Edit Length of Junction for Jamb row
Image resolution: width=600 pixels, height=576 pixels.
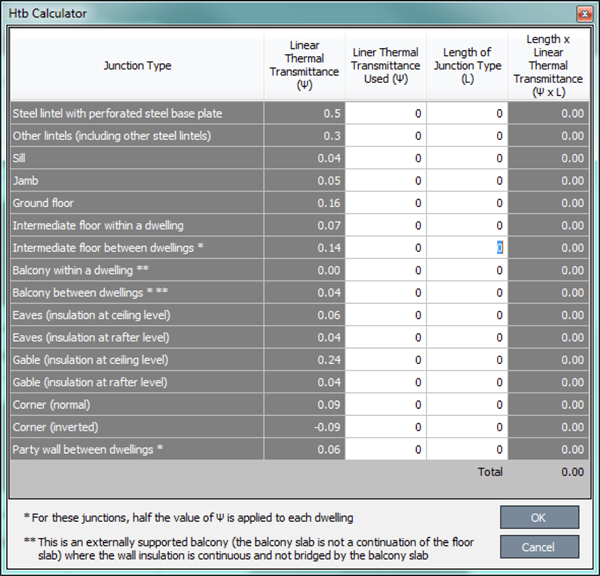[x=467, y=180]
